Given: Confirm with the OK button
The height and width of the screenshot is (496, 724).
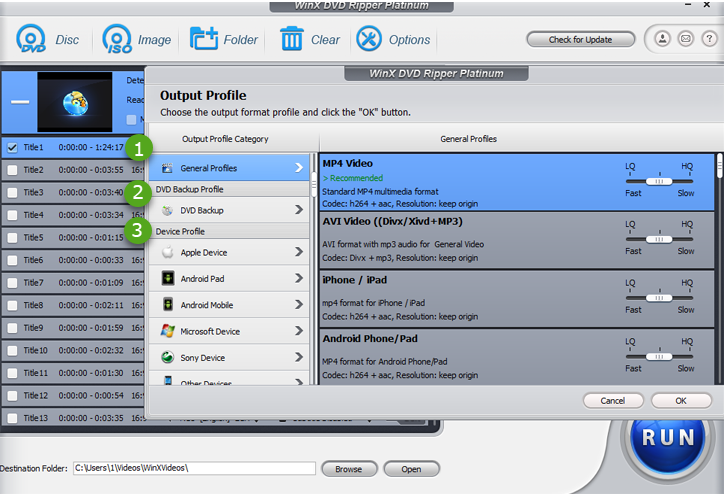Looking at the screenshot, I should pyautogui.click(x=681, y=401).
